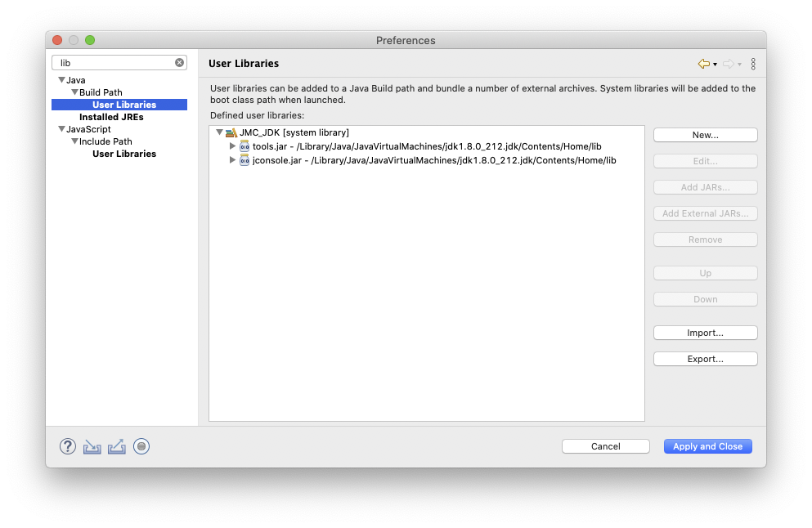This screenshot has width=812, height=528.
Task: Toggle the oomph recorder icon
Action: click(x=141, y=446)
